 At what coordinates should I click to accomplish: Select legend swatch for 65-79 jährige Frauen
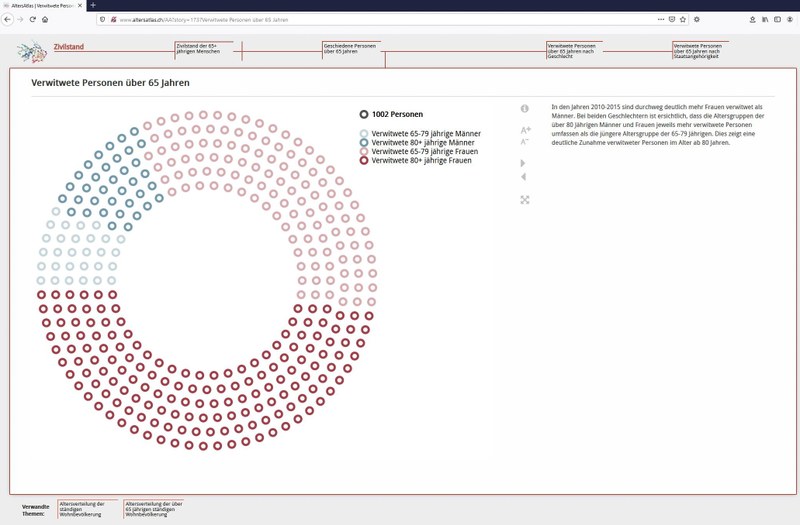tap(364, 151)
